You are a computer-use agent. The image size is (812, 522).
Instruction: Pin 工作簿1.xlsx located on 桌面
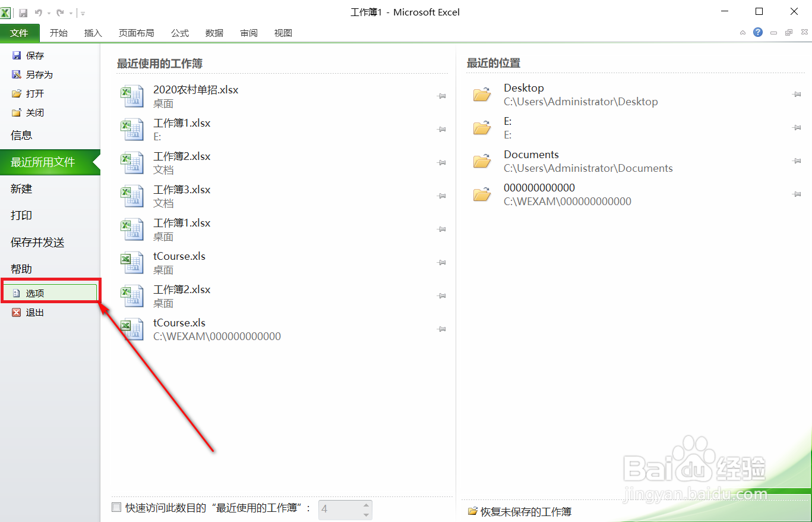tap(442, 229)
